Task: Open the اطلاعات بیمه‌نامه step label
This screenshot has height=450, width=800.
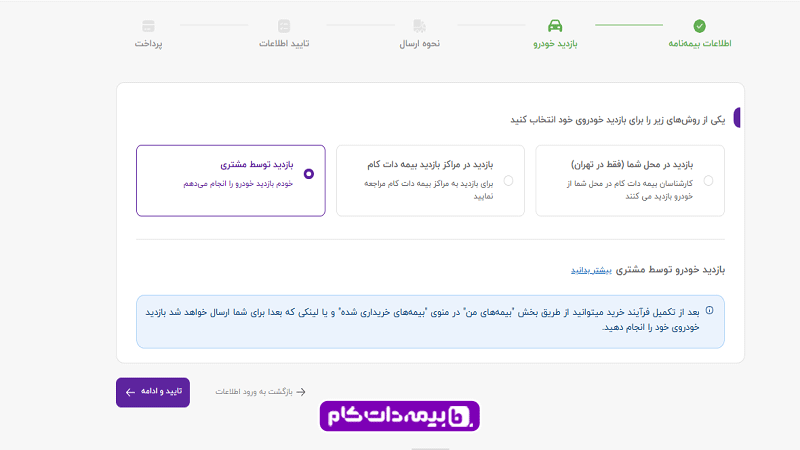Action: pos(699,43)
